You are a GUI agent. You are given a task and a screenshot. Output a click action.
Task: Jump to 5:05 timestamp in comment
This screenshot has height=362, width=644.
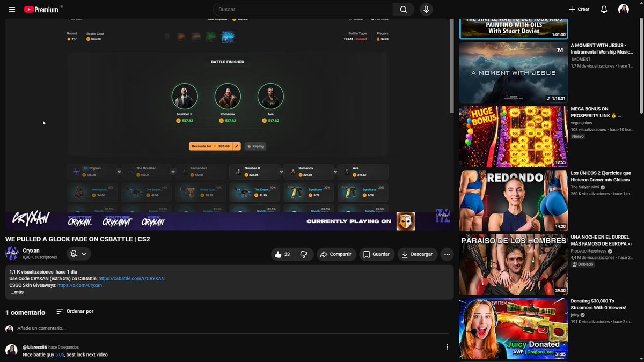click(60, 354)
